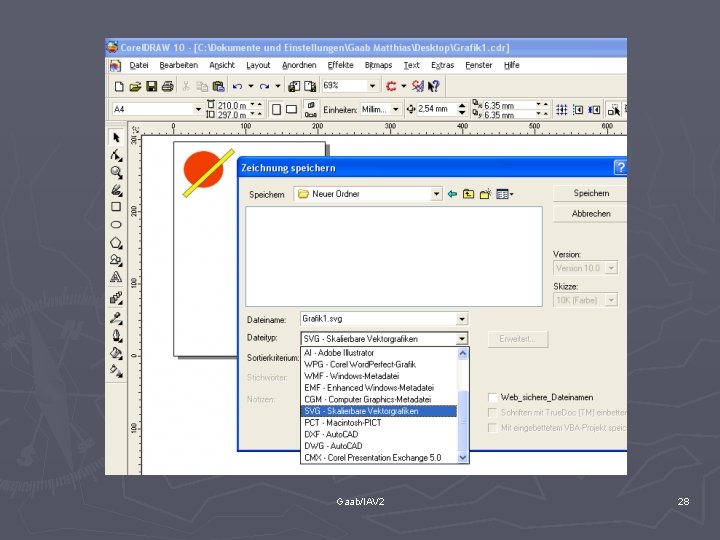The width and height of the screenshot is (720, 540).
Task: Increase nudge offset 2,54 mm stepper
Action: [462, 106]
